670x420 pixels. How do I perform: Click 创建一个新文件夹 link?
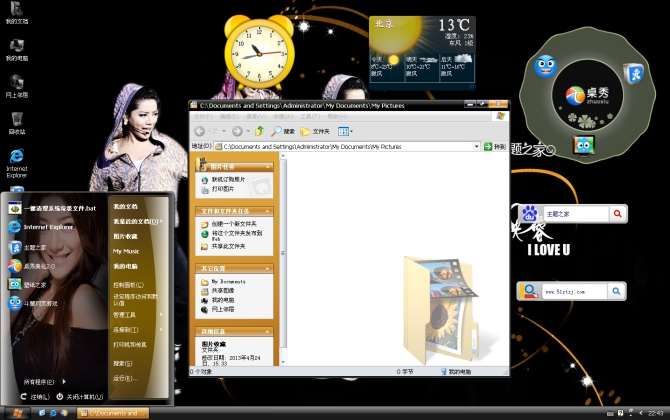pyautogui.click(x=234, y=223)
